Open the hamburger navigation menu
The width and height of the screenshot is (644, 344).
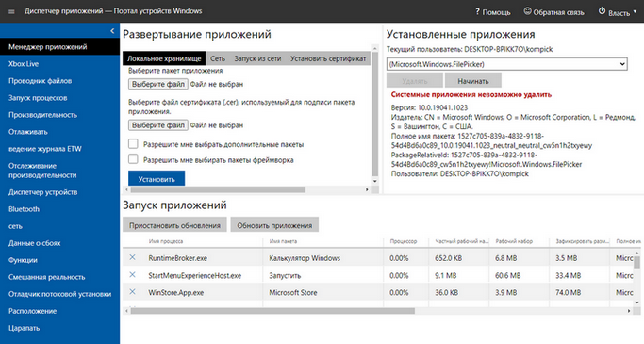point(11,11)
